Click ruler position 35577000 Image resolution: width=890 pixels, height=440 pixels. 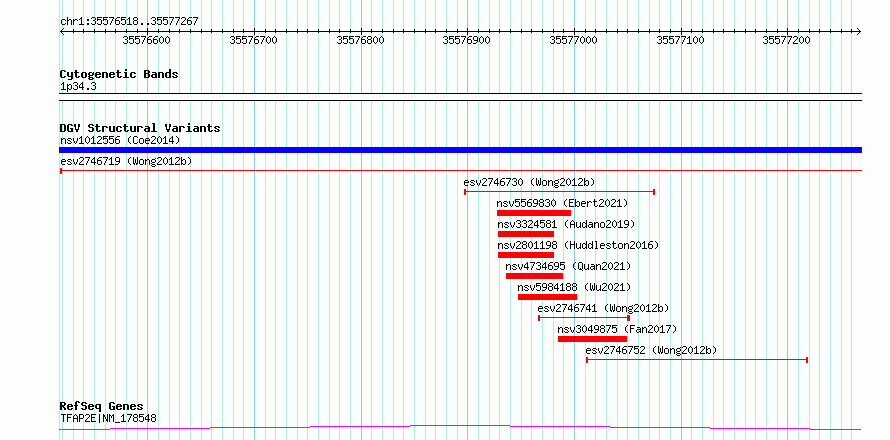(574, 40)
